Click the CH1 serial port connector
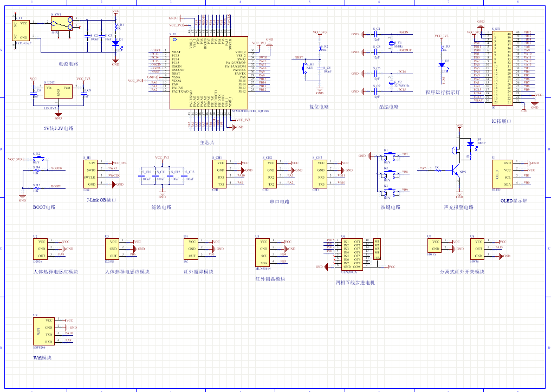Image resolution: width=551 pixels, height=392 pixels. 219,173
